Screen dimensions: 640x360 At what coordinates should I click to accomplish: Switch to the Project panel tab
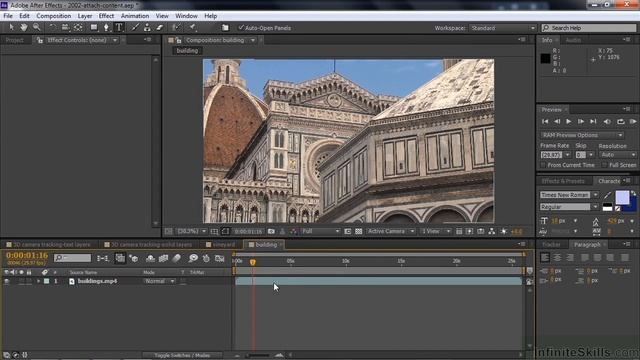(x=15, y=40)
